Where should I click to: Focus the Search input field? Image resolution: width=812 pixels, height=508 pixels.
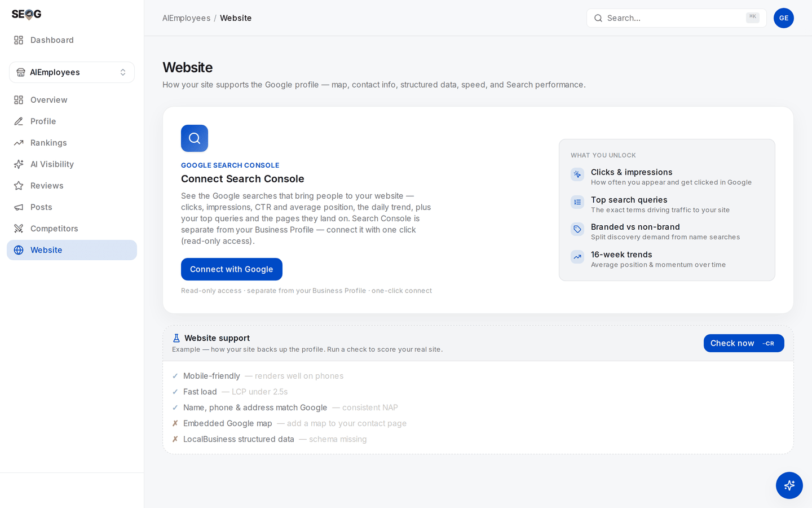pos(676,18)
